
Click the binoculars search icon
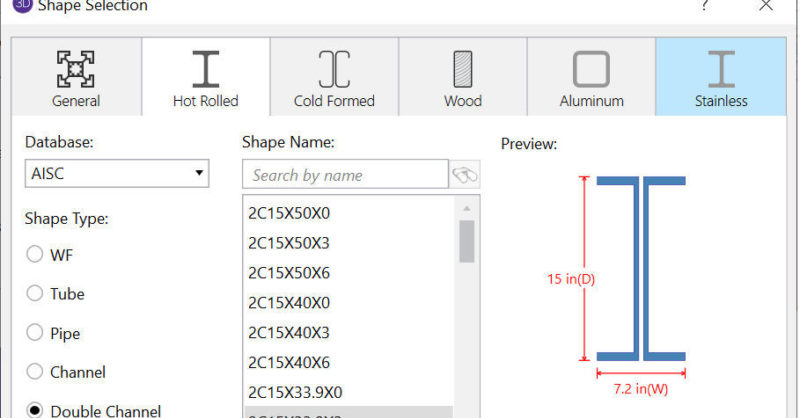point(465,175)
